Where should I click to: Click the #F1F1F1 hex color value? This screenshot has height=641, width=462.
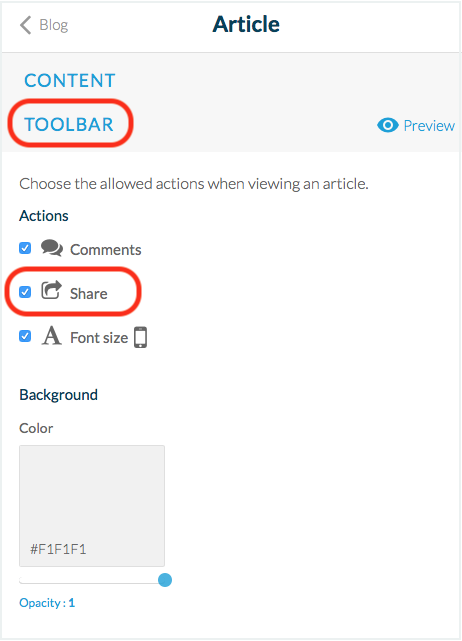[58, 549]
